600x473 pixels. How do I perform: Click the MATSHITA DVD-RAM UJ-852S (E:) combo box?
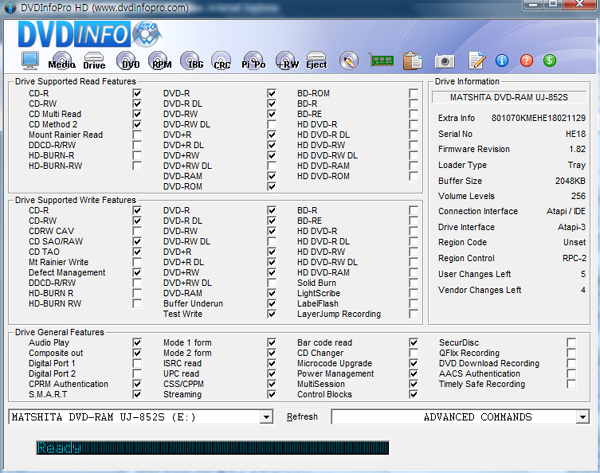click(x=140, y=417)
